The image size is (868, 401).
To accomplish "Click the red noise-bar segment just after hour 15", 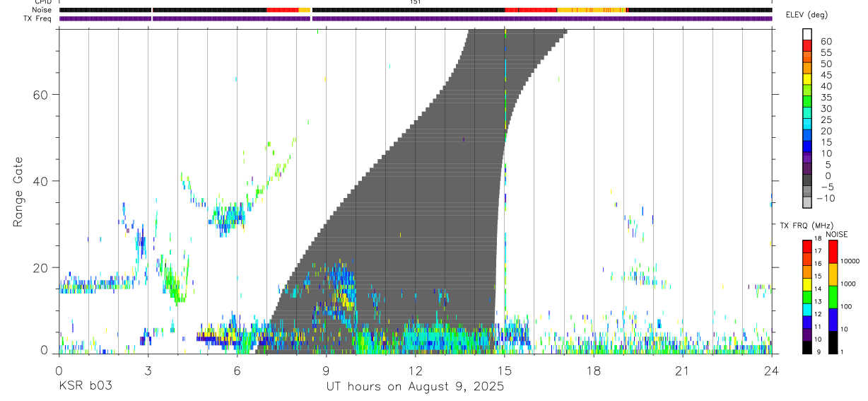I will (531, 10).
